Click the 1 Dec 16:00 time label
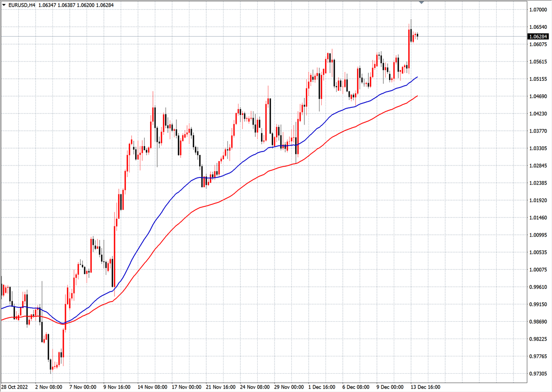This screenshot has height=392, width=552. coord(322,387)
